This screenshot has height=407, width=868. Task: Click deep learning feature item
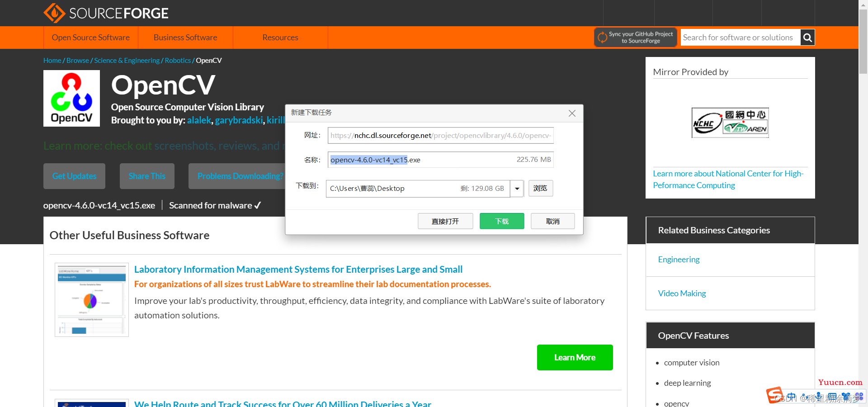click(687, 383)
